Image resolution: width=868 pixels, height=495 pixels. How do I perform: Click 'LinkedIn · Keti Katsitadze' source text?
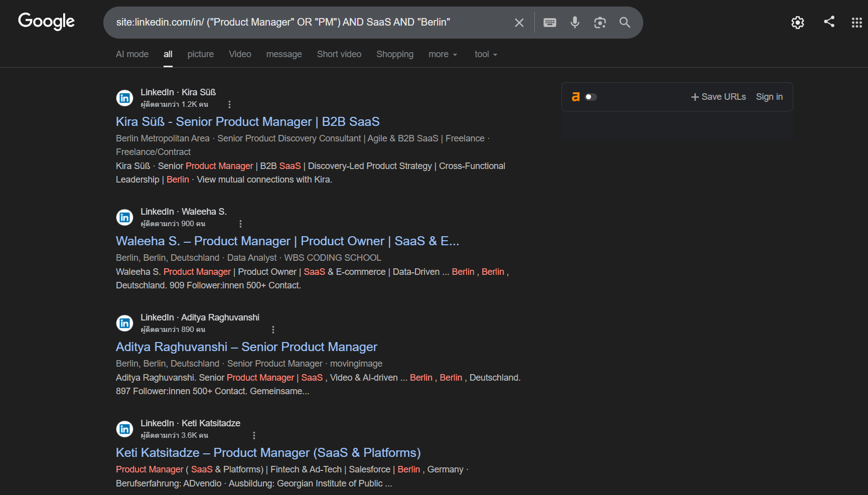[x=190, y=423]
